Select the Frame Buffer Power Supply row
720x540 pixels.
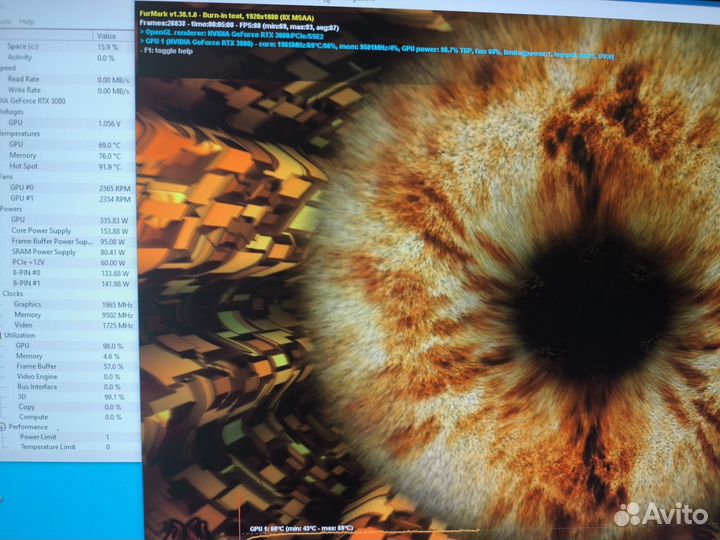(x=68, y=241)
